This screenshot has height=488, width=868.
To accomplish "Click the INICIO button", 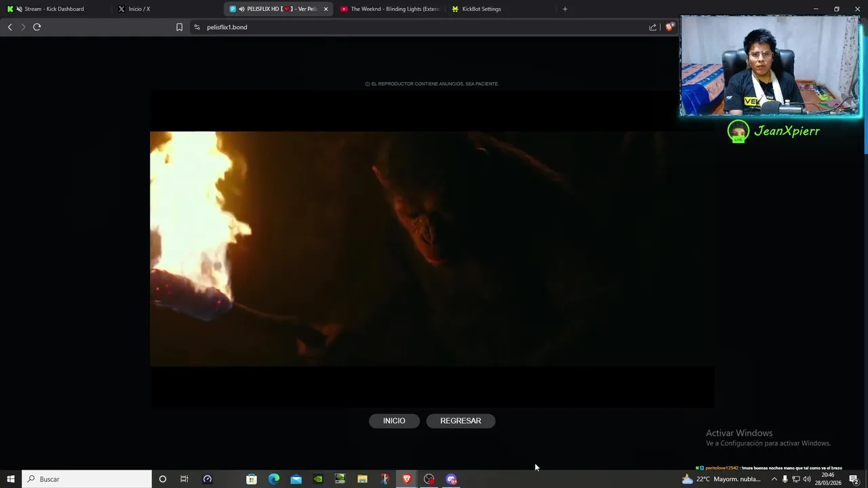I will click(x=394, y=421).
